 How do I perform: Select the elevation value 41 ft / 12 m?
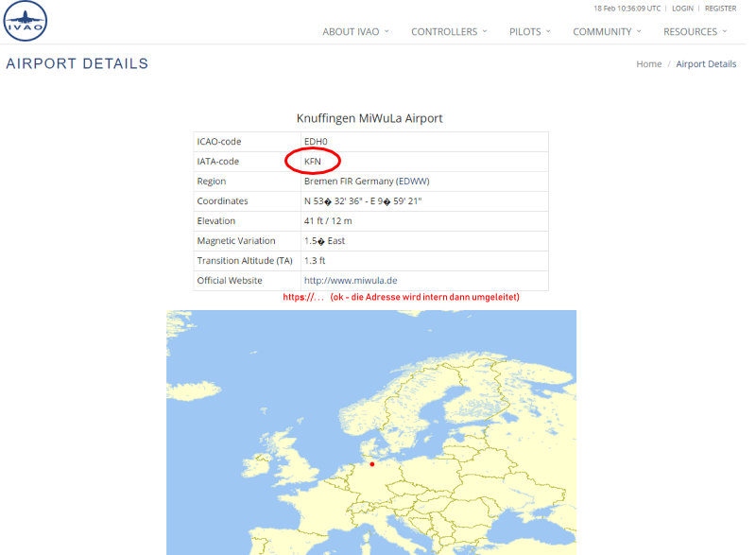(328, 221)
